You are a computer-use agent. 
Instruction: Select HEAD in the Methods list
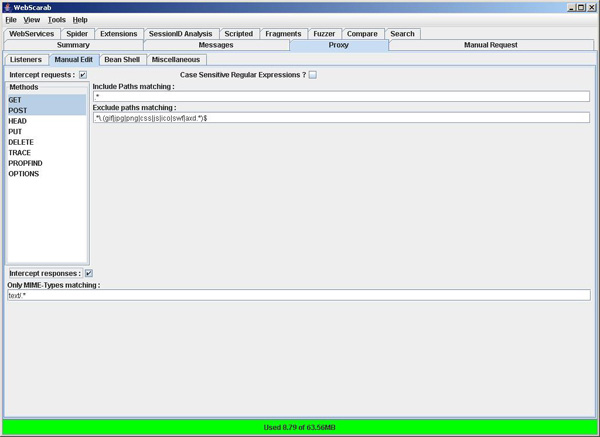(47, 121)
